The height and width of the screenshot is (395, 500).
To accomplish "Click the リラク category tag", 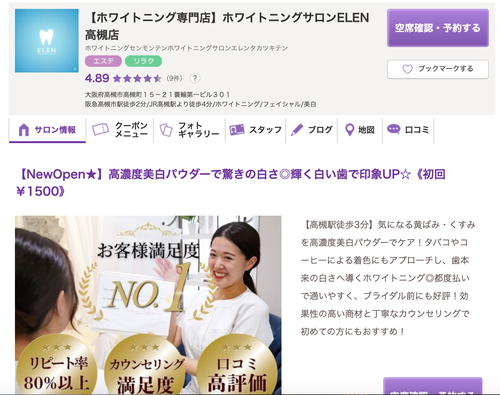I will (x=143, y=61).
